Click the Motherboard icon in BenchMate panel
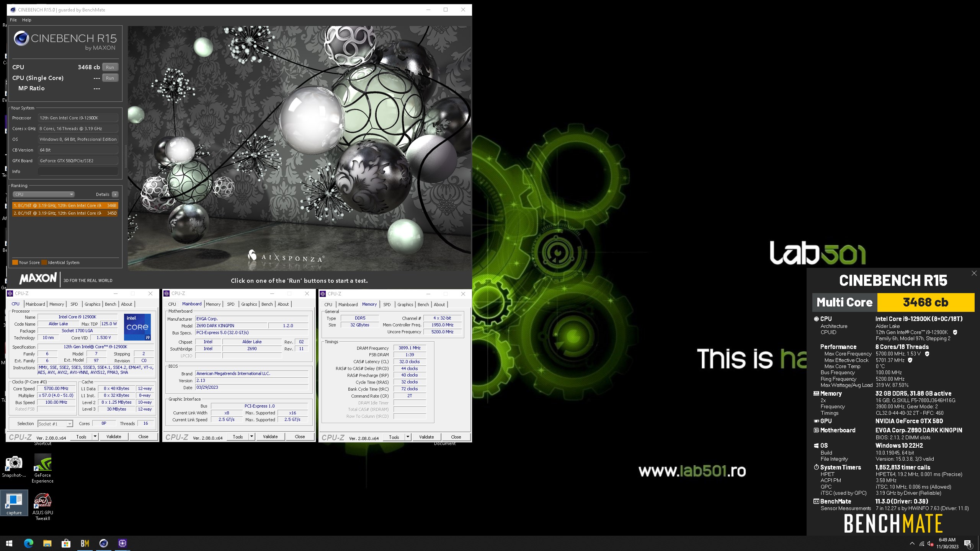Viewport: 980px width, 551px height. (x=816, y=430)
